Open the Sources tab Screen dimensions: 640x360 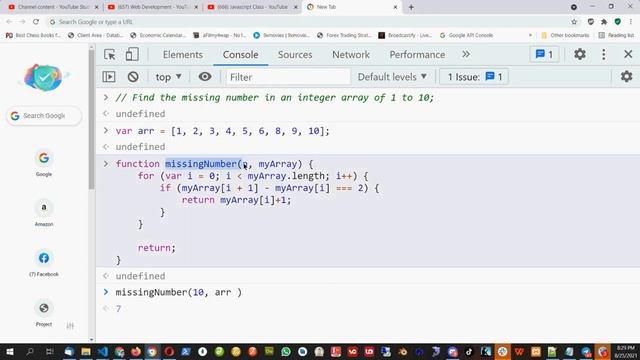pos(295,55)
